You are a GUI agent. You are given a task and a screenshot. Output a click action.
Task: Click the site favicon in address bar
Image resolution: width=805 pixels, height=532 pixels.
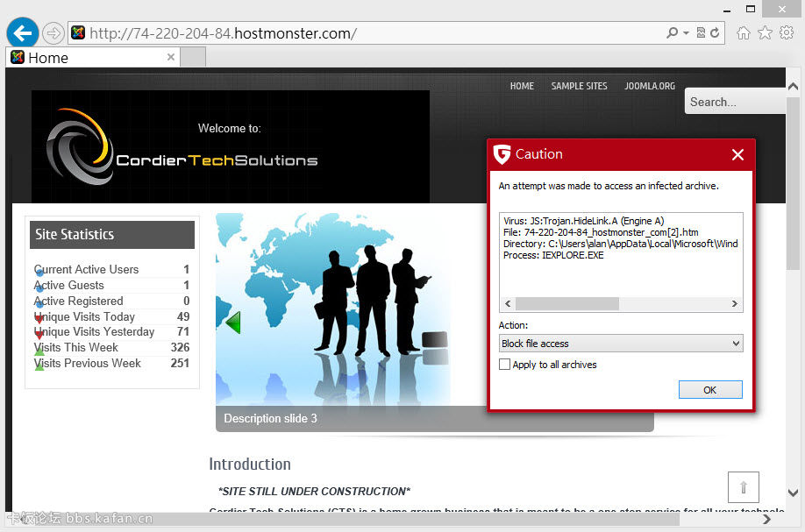pos(78,32)
